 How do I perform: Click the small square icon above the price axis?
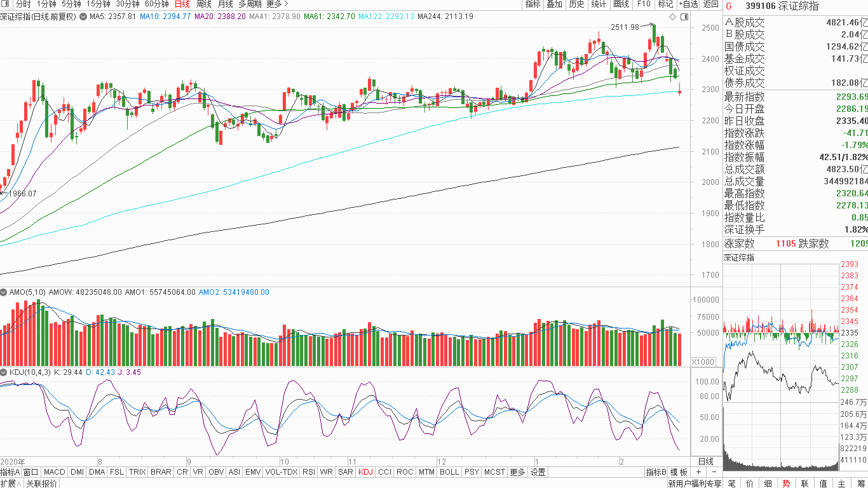[683, 17]
